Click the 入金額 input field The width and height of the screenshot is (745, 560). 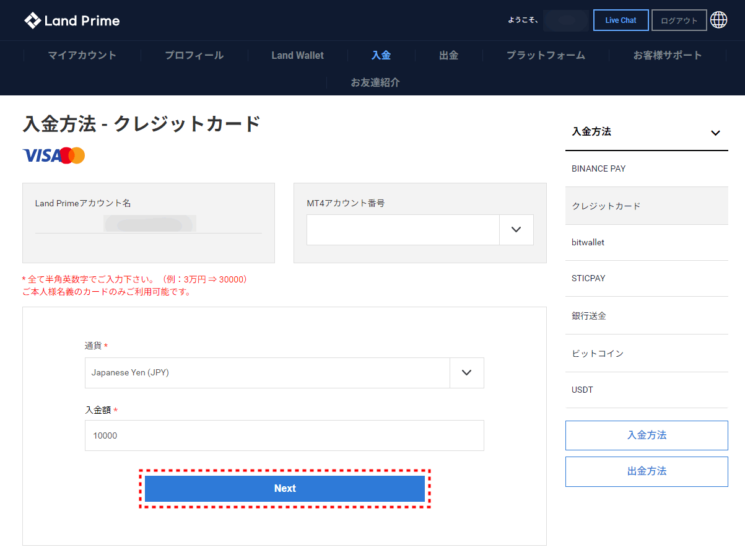pyautogui.click(x=284, y=435)
